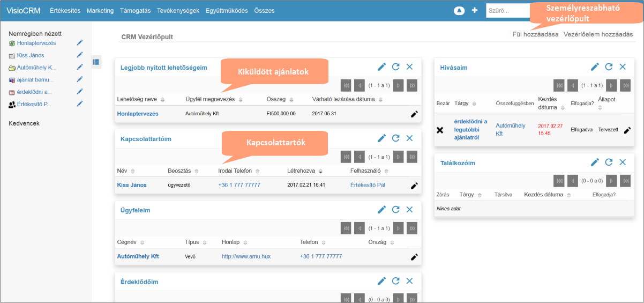The image size is (644, 303).
Task: Sort contacts by Létrehozva column
Action: click(320, 171)
